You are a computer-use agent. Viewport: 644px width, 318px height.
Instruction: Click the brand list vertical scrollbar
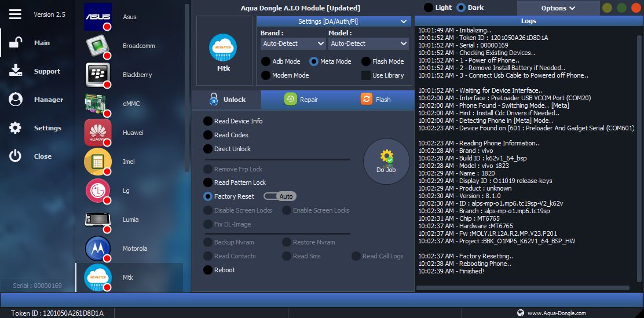[187, 88]
